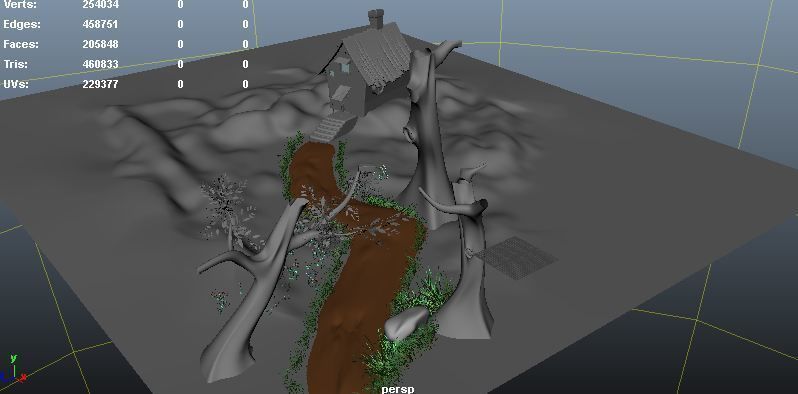This screenshot has width=798, height=394.
Task: Click the UVs: heads-up label
Action: coord(16,84)
